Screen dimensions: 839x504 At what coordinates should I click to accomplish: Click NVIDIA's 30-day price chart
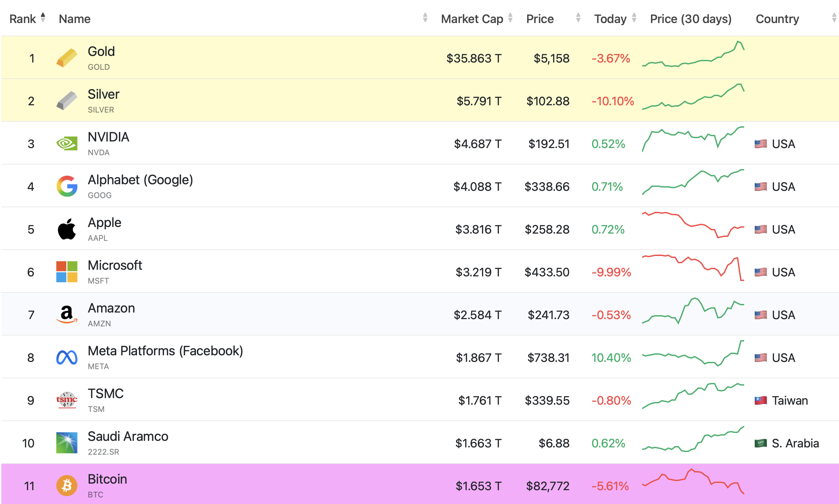click(x=693, y=139)
